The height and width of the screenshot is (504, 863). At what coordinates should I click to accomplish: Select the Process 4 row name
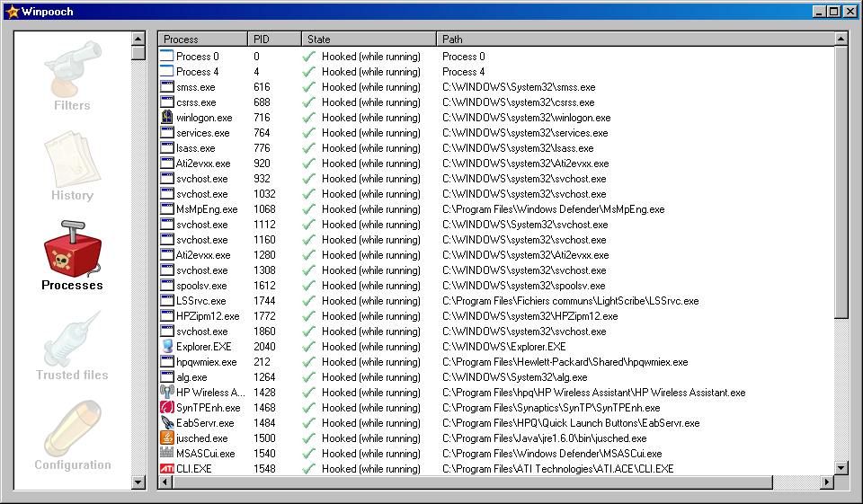point(197,72)
